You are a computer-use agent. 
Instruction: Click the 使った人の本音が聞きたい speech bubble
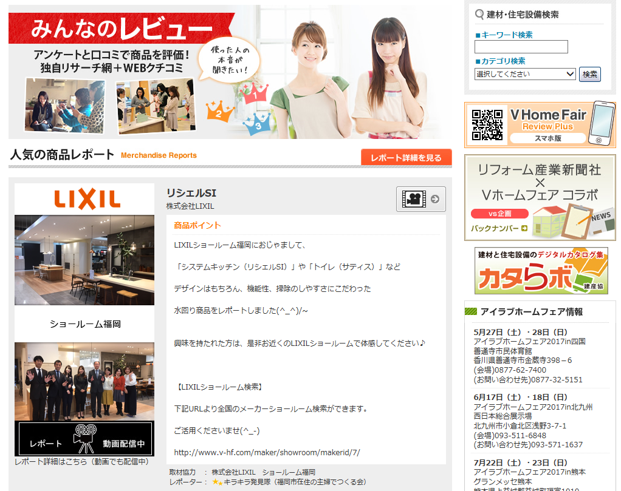coord(229,60)
